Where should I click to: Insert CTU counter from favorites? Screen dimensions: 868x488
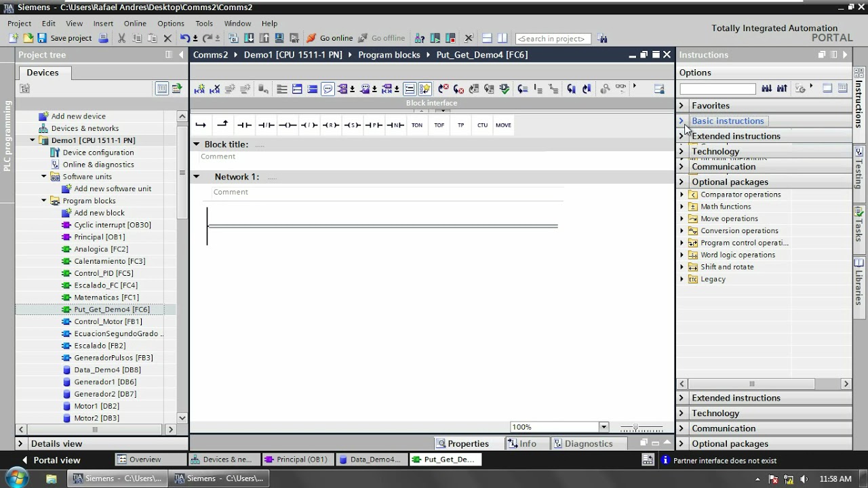[x=482, y=125]
